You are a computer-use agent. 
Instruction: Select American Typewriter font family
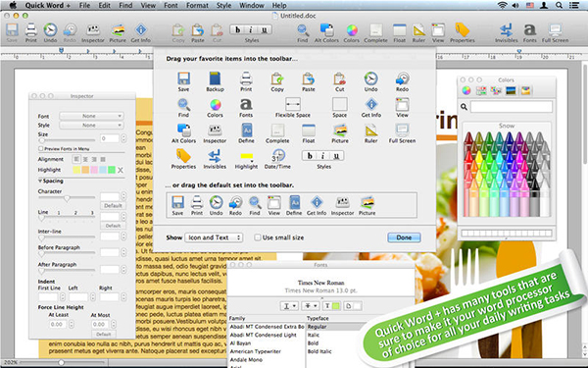pyautogui.click(x=256, y=351)
